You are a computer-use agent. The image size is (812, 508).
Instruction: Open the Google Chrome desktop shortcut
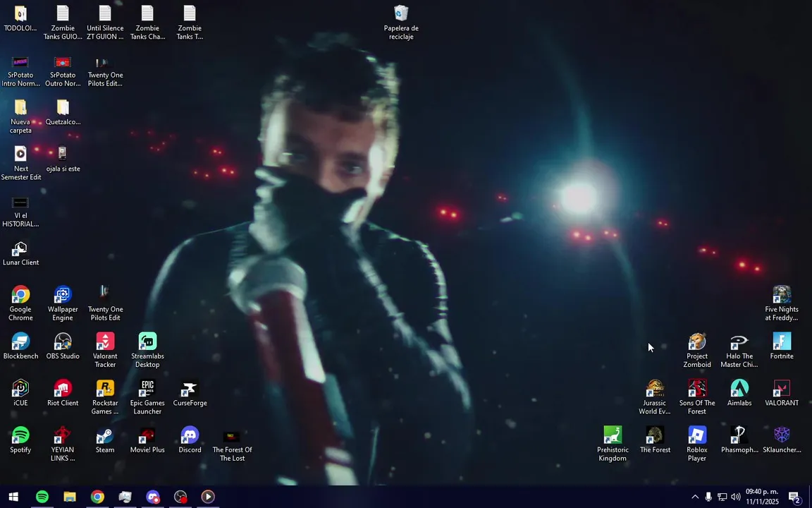(20, 303)
